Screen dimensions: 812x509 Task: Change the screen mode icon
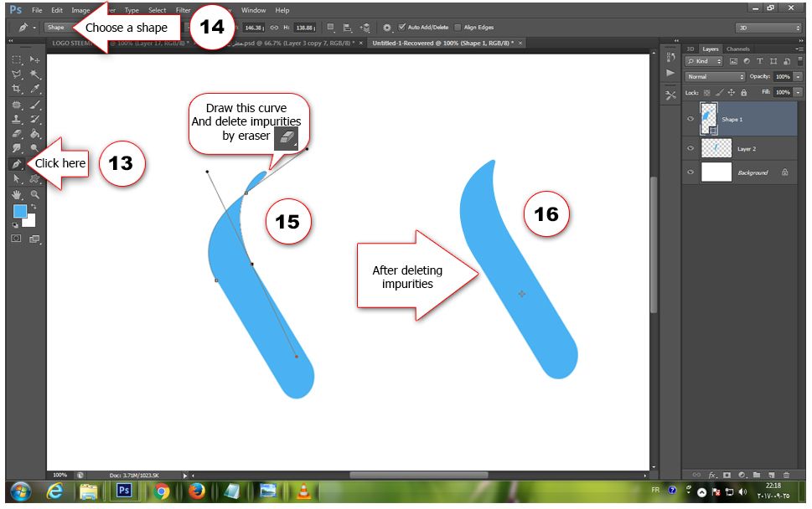(34, 239)
